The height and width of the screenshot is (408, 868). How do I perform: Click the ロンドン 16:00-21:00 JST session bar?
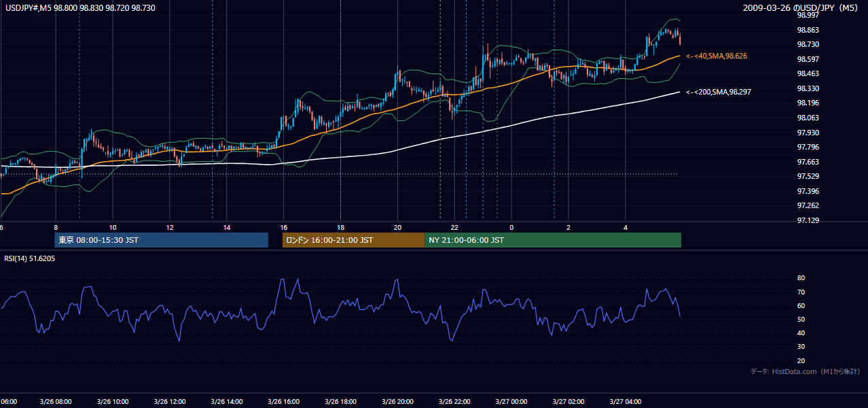tap(354, 240)
